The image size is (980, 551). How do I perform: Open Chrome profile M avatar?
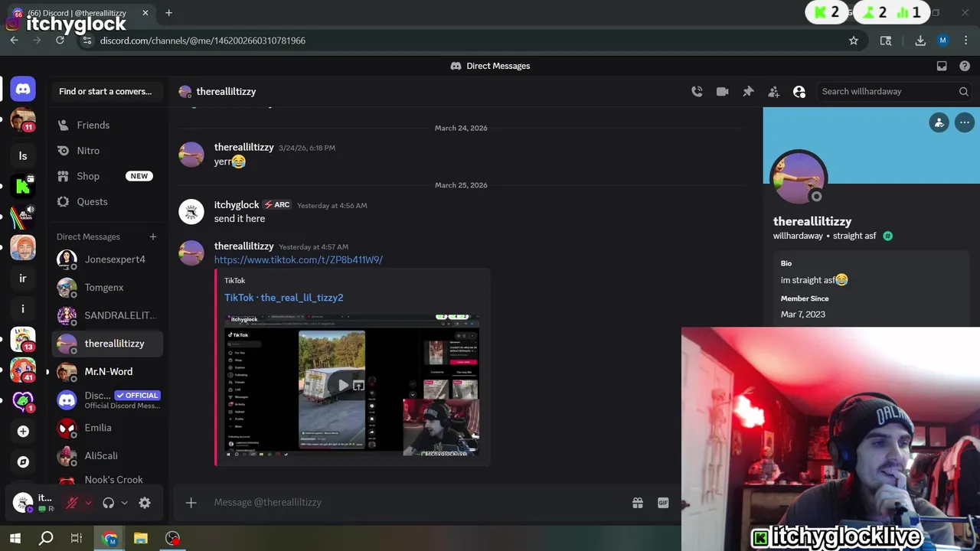943,41
